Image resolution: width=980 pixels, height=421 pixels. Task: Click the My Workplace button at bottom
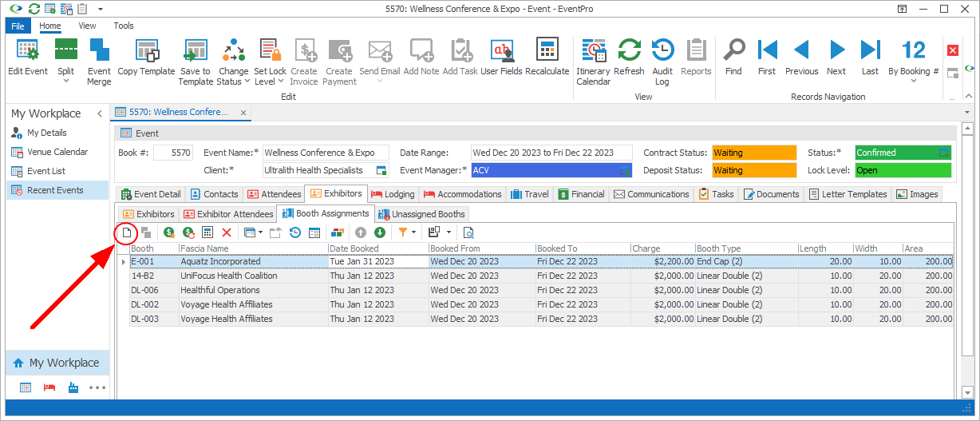click(57, 363)
